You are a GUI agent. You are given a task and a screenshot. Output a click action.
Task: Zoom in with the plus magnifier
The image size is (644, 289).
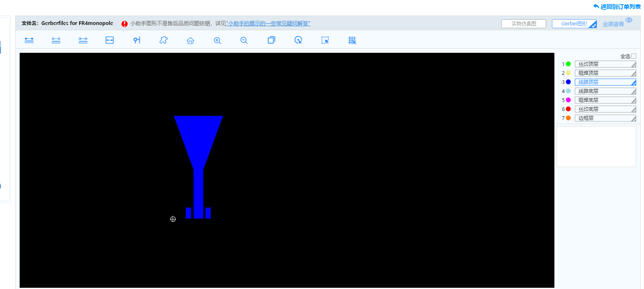pyautogui.click(x=217, y=41)
